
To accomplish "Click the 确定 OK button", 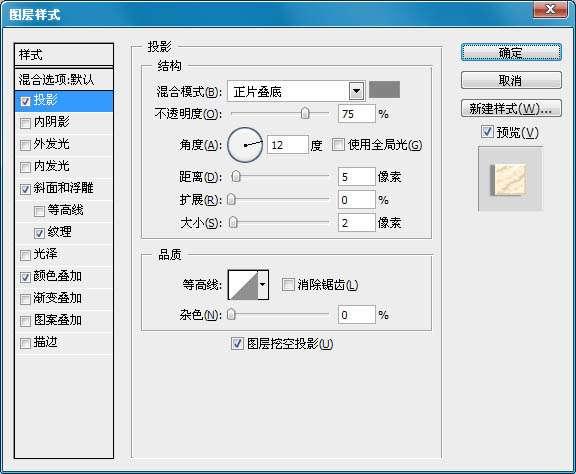I will tap(511, 53).
